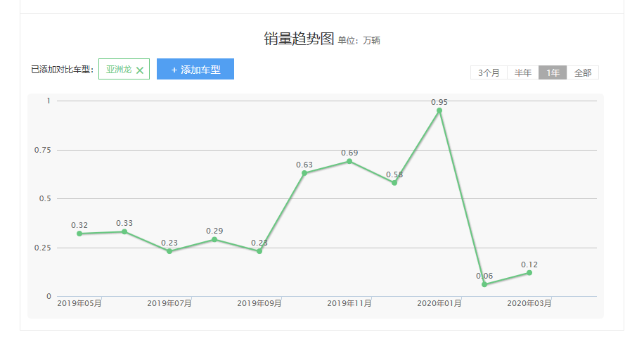Image resolution: width=644 pixels, height=344 pixels.
Task: Select the 0.58 data point
Action: tap(394, 183)
